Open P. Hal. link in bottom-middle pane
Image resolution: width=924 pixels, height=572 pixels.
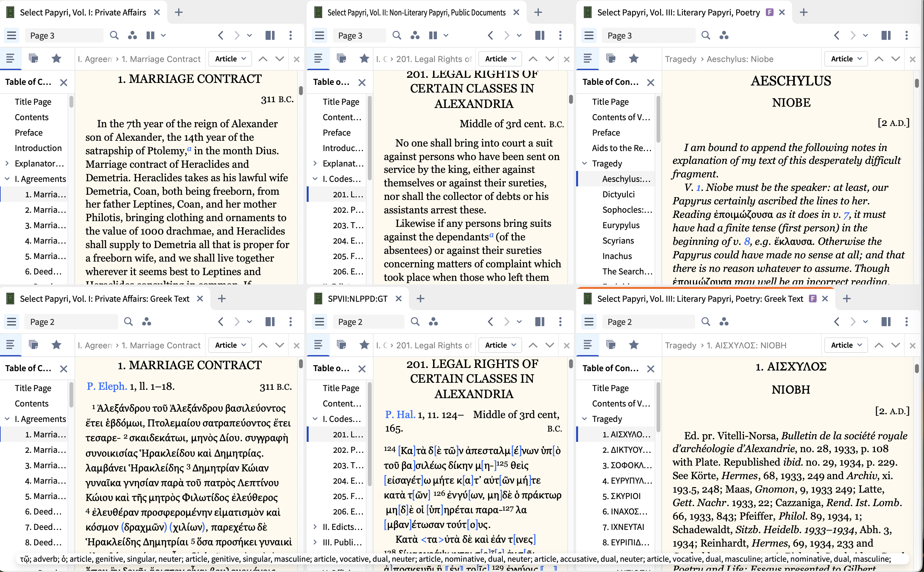coord(400,415)
